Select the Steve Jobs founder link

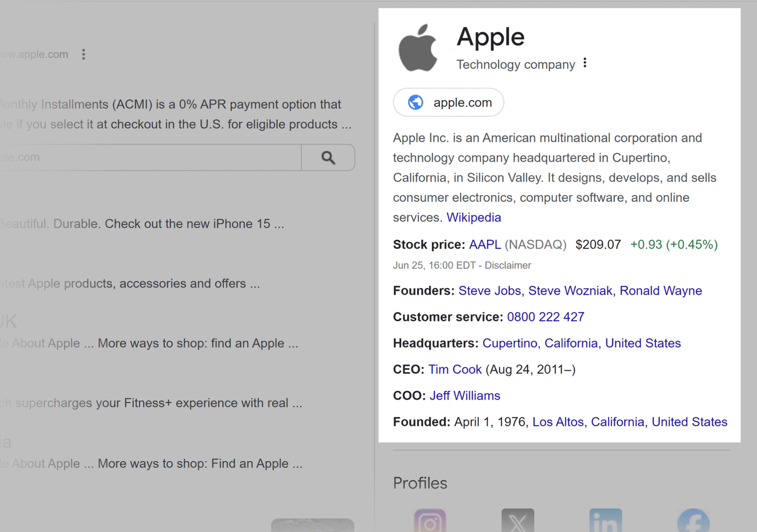click(x=490, y=291)
